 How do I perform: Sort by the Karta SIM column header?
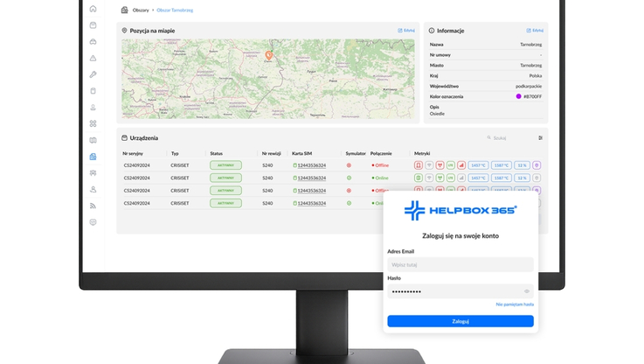point(301,153)
